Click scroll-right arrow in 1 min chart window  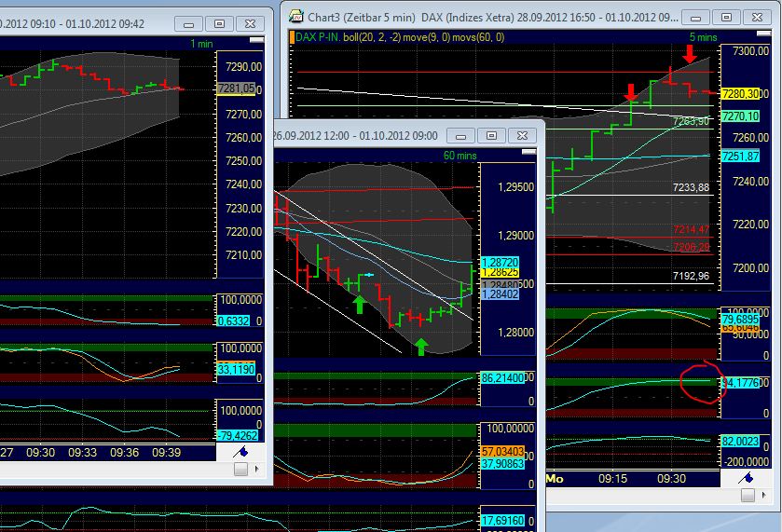click(257, 469)
